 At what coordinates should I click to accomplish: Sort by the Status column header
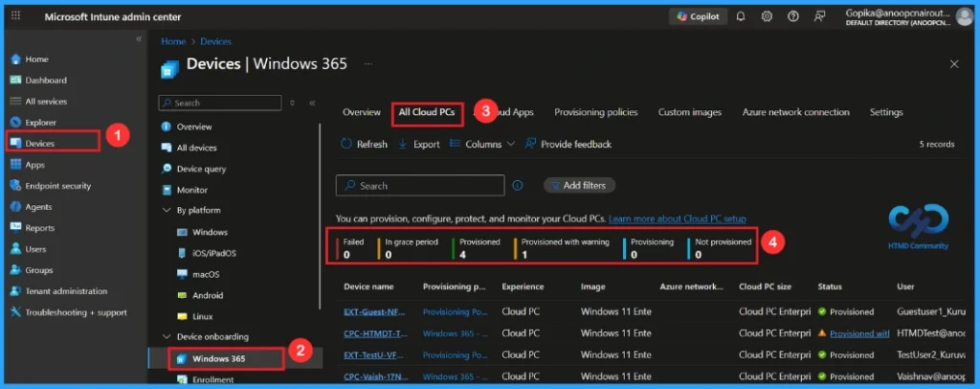pyautogui.click(x=830, y=286)
